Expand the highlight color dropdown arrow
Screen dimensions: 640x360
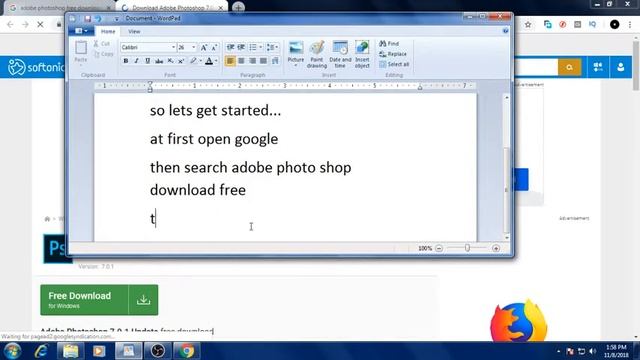(200, 61)
